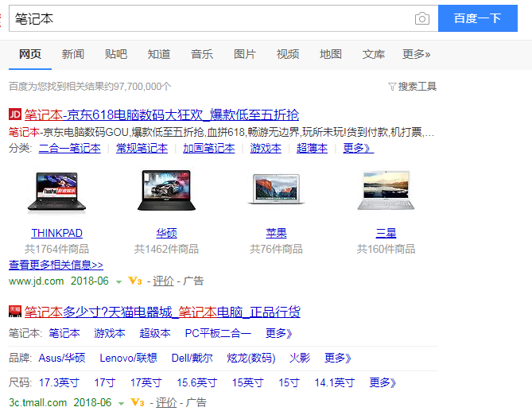Select the 网页 tab
This screenshot has width=532, height=411.
coord(30,54)
